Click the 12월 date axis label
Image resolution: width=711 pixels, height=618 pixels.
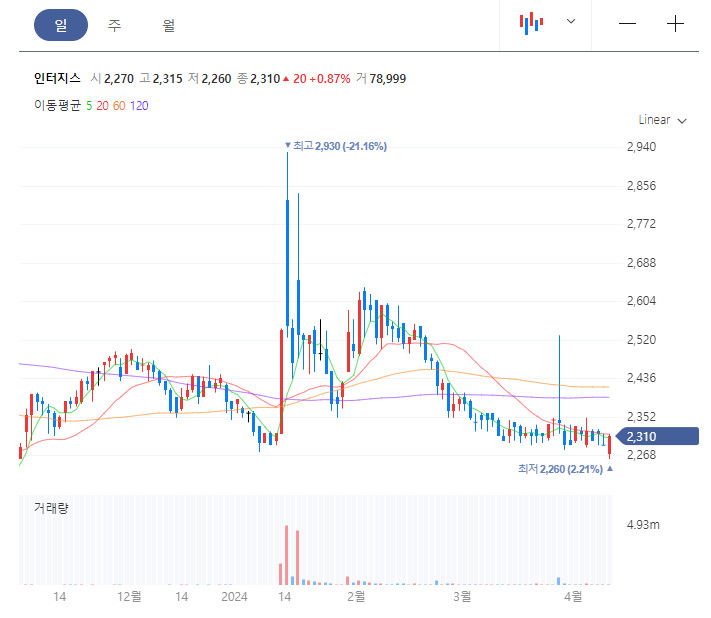coord(129,596)
